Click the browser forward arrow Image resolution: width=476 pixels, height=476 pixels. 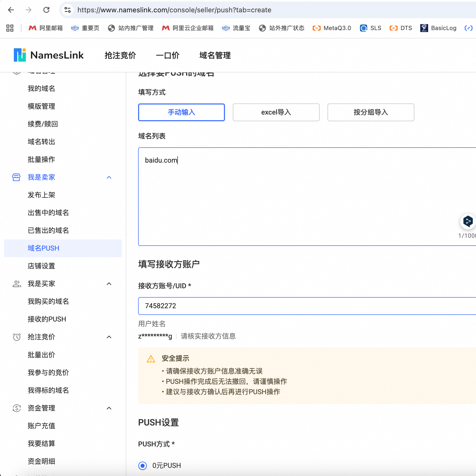29,10
